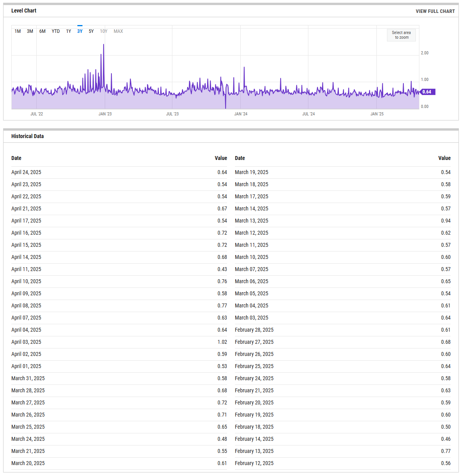Click the 2.00 y-axis label
The image size is (462, 476).
tap(424, 53)
